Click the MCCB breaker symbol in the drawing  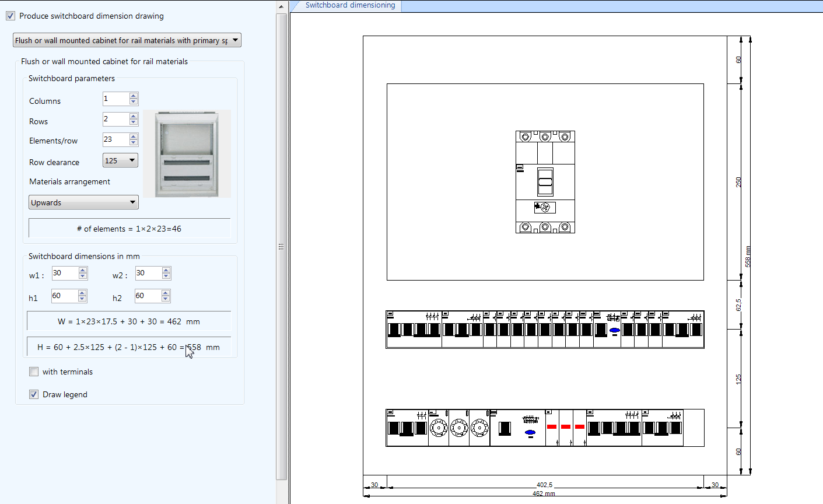tap(545, 182)
